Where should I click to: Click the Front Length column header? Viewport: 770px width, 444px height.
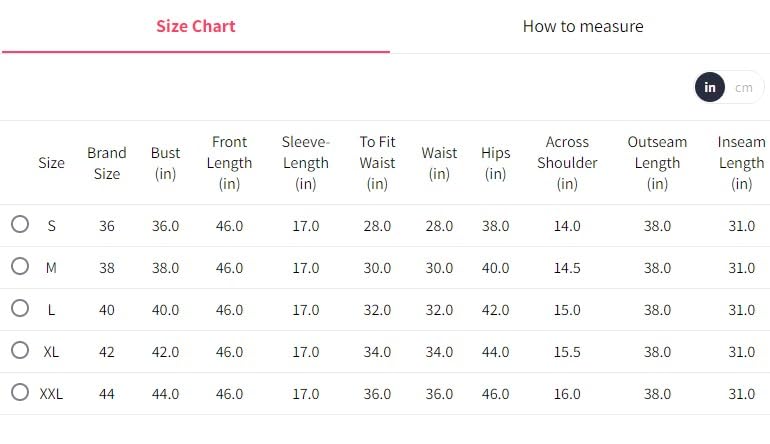pos(230,163)
